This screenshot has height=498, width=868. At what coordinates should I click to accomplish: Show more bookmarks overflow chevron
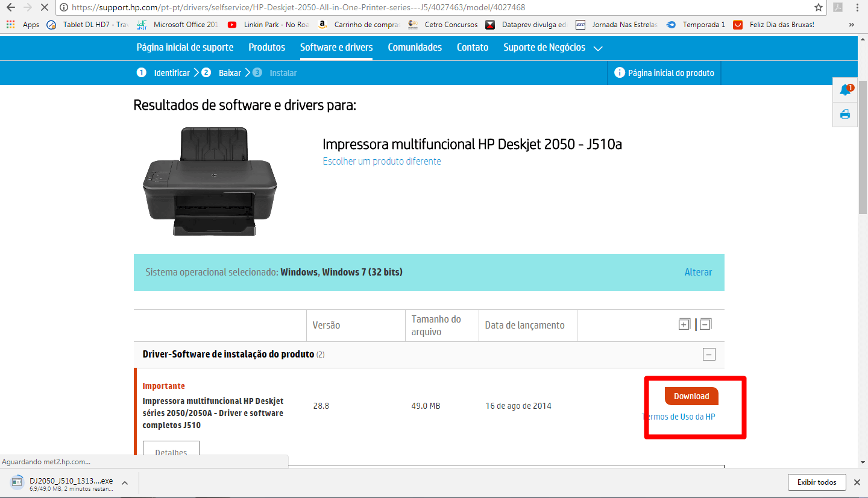[852, 25]
